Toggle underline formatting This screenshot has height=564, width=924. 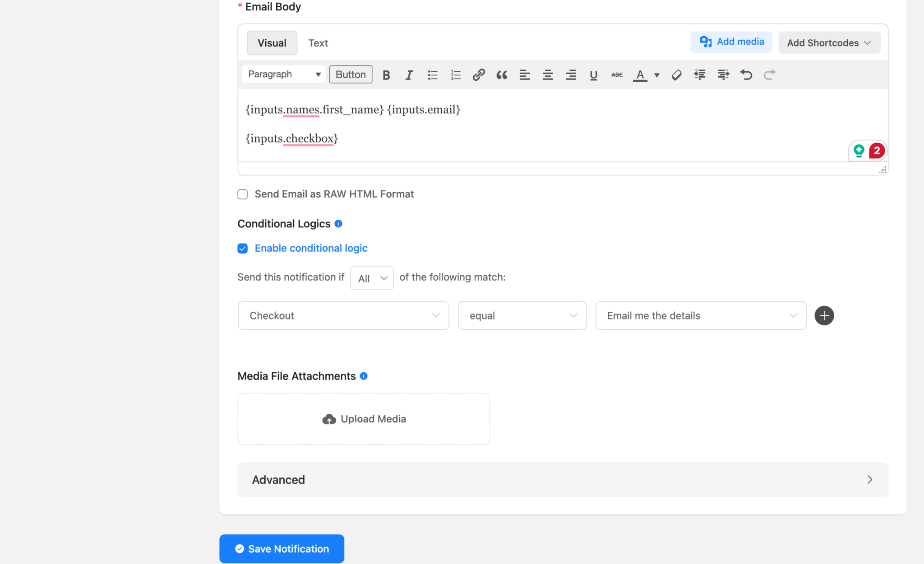[x=593, y=75]
